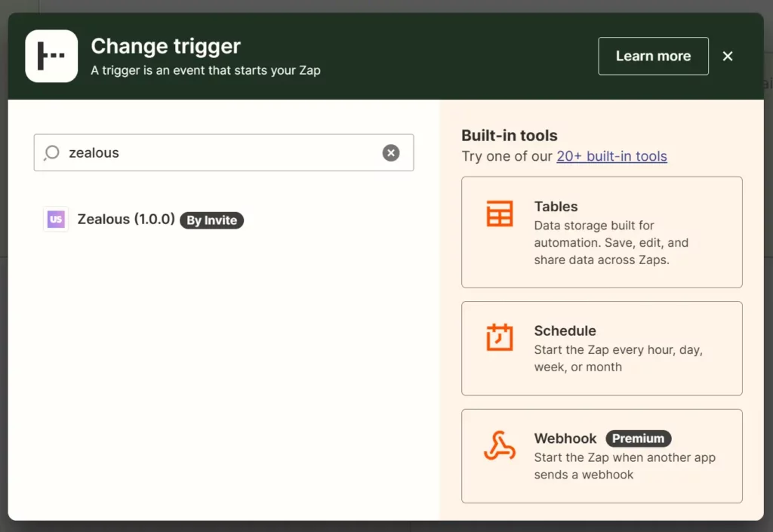Viewport: 773px width, 532px height.
Task: Pick the Schedule built-in tool card
Action: [602, 349]
